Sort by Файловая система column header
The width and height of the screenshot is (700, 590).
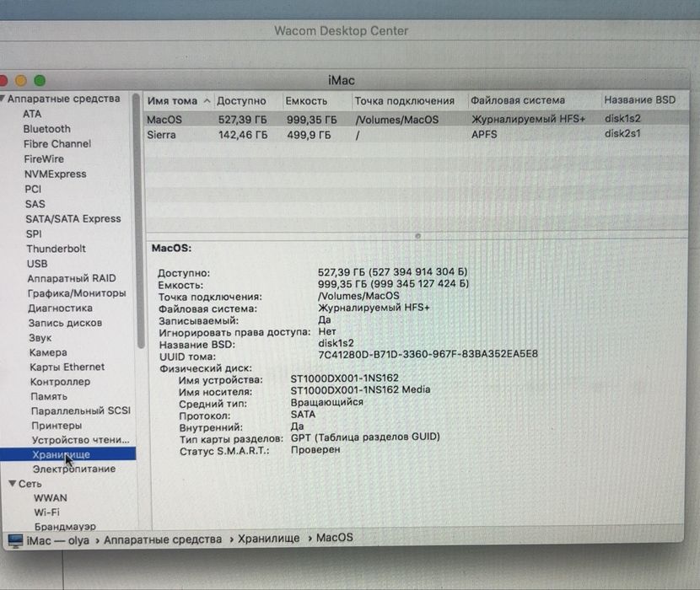[x=535, y=100]
